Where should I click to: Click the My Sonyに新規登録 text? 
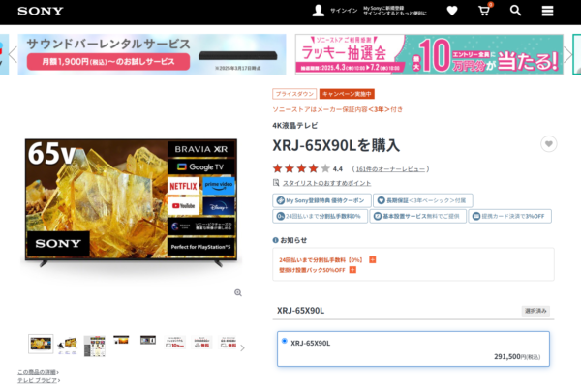383,8
